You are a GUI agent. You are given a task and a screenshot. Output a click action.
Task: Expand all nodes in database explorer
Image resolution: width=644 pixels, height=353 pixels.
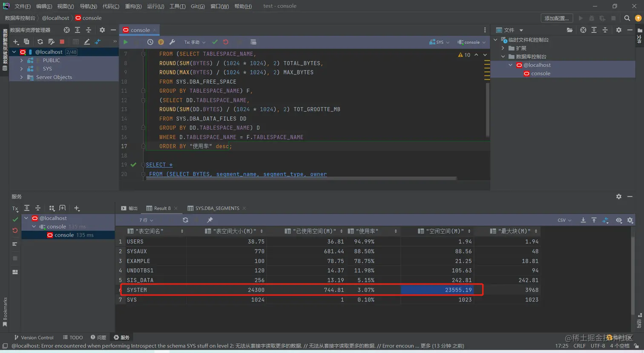click(x=78, y=30)
